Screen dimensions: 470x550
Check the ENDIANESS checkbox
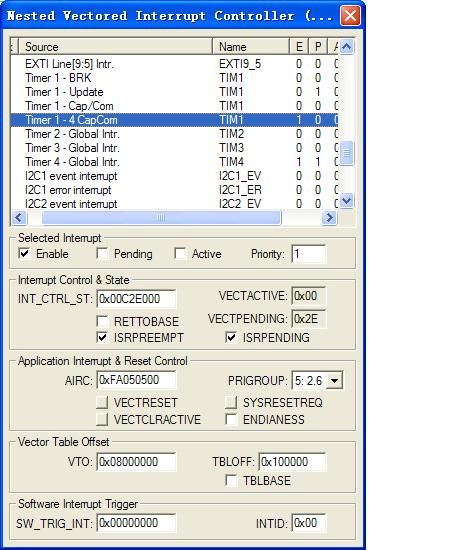(x=231, y=419)
